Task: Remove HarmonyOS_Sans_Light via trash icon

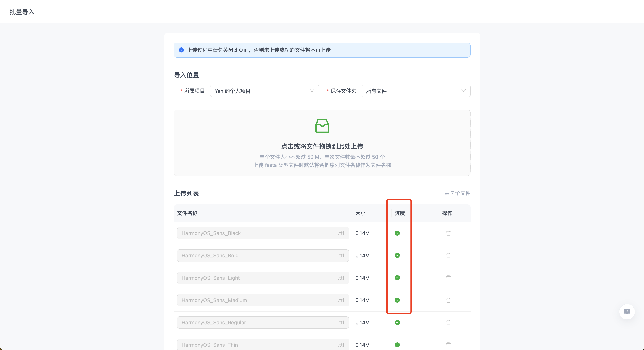Action: [448, 278]
